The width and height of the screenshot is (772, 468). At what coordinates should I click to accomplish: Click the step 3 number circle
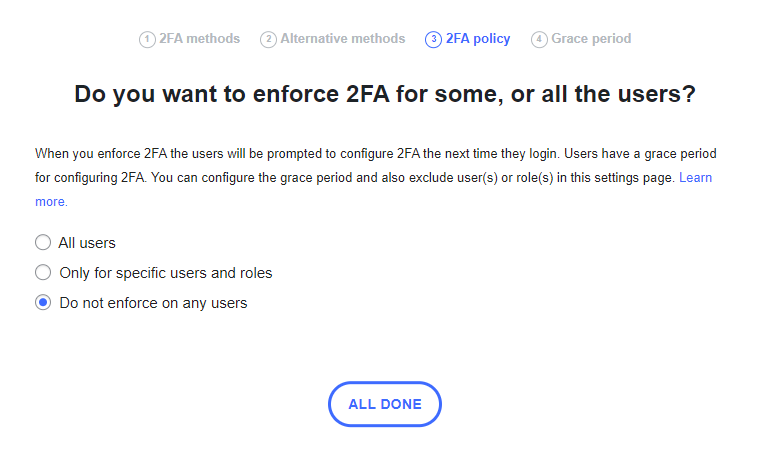click(433, 40)
